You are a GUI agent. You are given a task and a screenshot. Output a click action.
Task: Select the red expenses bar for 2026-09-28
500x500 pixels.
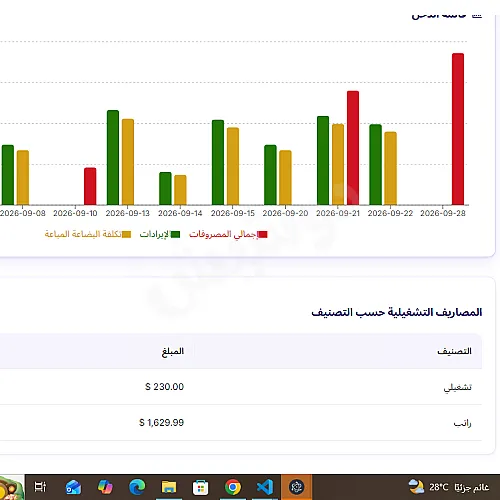(x=458, y=129)
